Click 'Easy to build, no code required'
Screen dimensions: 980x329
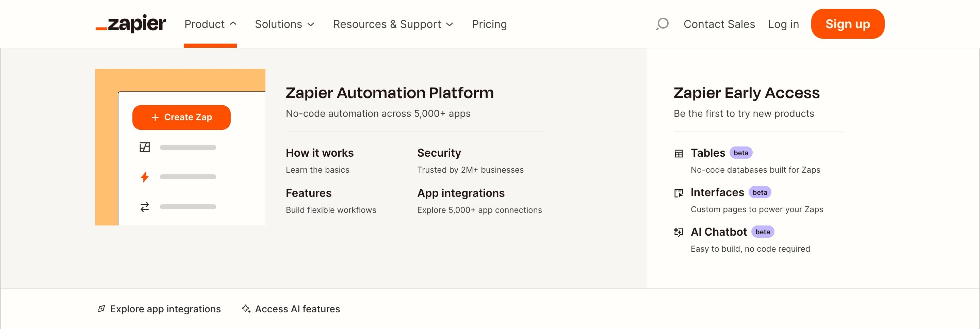tap(750, 249)
